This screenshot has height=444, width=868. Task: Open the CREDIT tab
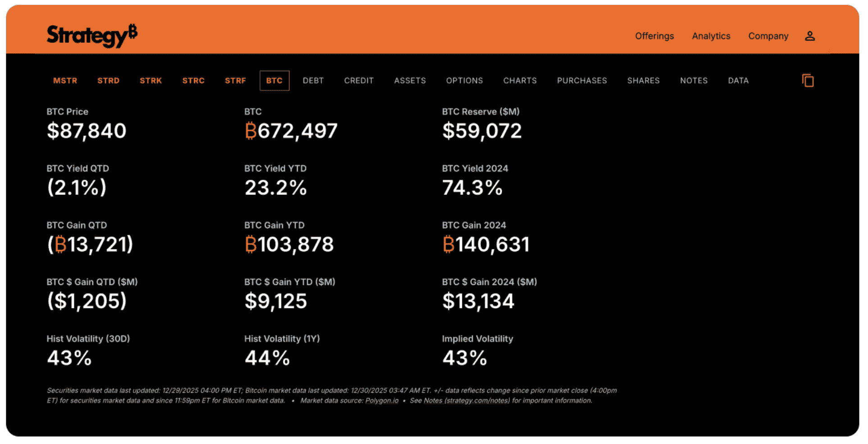[359, 81]
